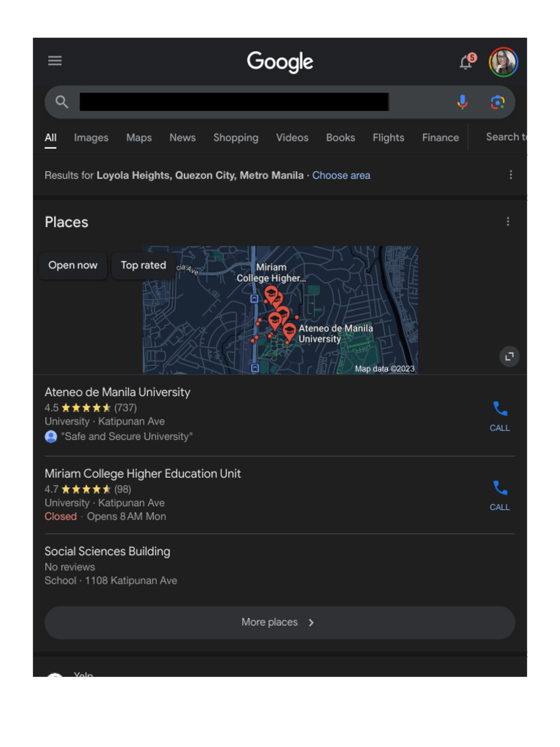560x747 pixels.
Task: Call Ateneo de Manila University
Action: [x=499, y=417]
